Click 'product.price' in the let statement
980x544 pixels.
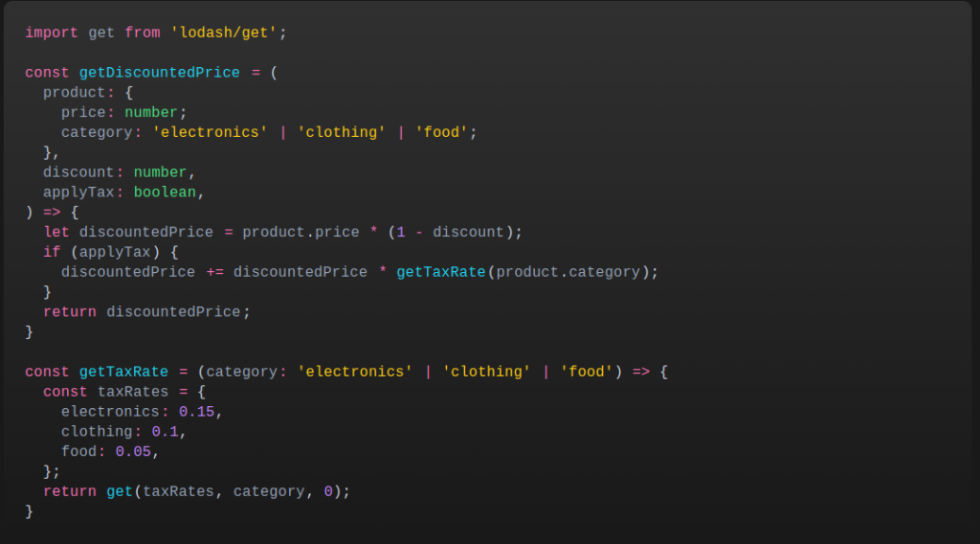click(301, 232)
